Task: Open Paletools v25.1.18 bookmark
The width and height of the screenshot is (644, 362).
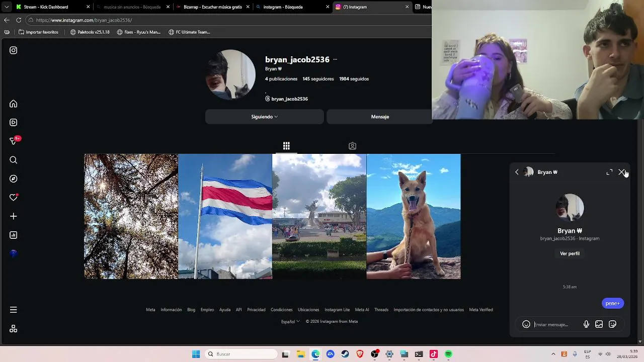Action: pos(90,32)
